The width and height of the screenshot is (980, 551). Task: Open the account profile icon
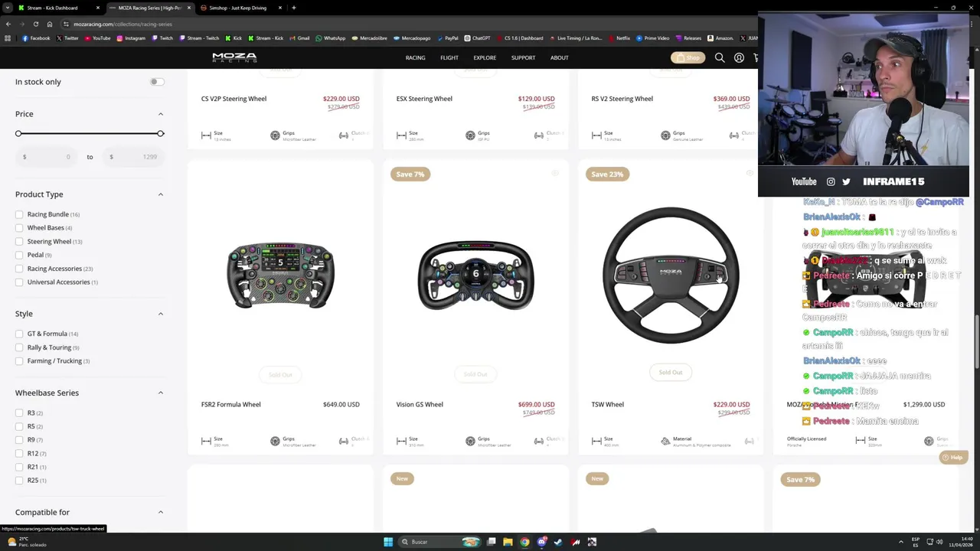coord(739,57)
